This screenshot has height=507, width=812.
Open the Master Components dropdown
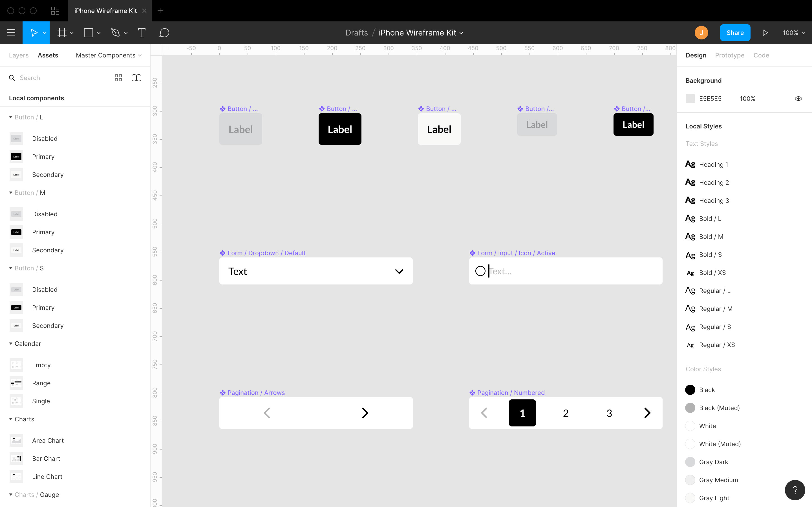(x=108, y=55)
